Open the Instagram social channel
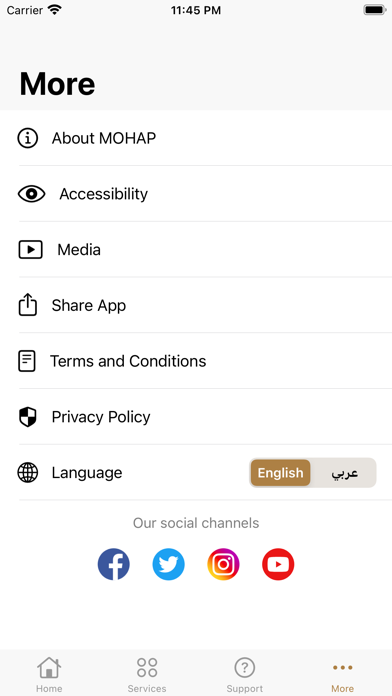 pos(223,564)
